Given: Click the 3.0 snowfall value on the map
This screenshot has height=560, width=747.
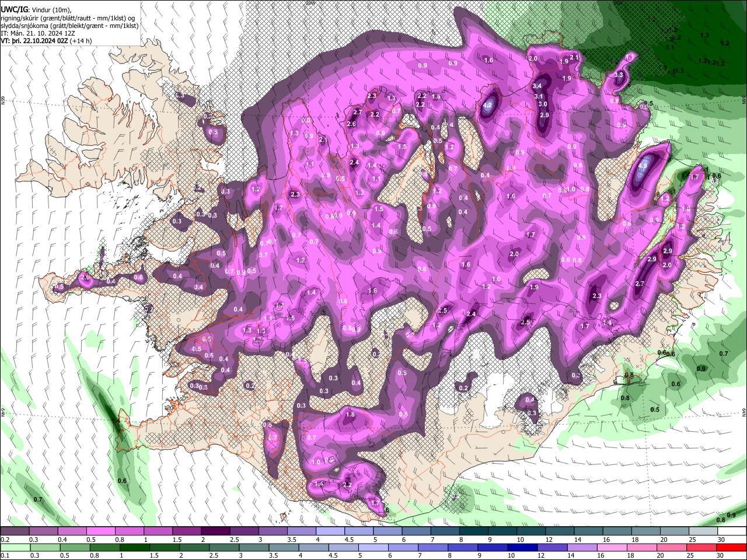Looking at the screenshot, I should [543, 104].
